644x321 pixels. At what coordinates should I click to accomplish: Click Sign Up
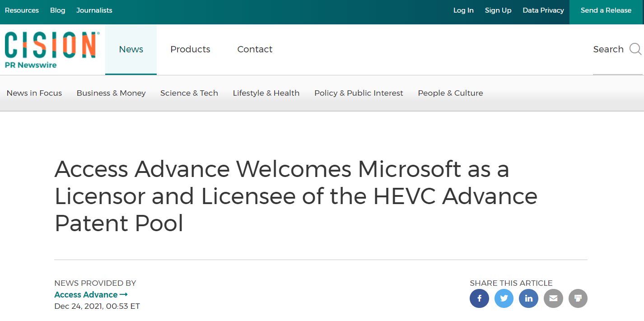(x=498, y=10)
